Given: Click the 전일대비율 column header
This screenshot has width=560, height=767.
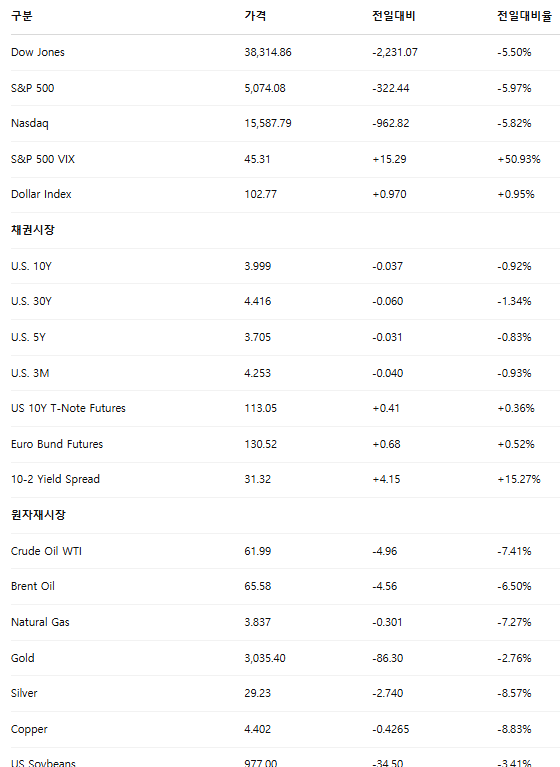Looking at the screenshot, I should (524, 16).
